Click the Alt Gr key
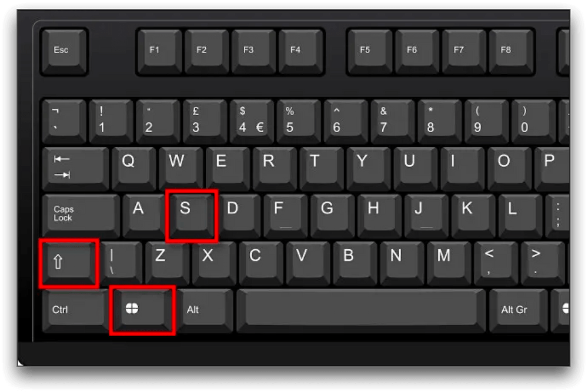This screenshot has width=588, height=392. [x=519, y=311]
